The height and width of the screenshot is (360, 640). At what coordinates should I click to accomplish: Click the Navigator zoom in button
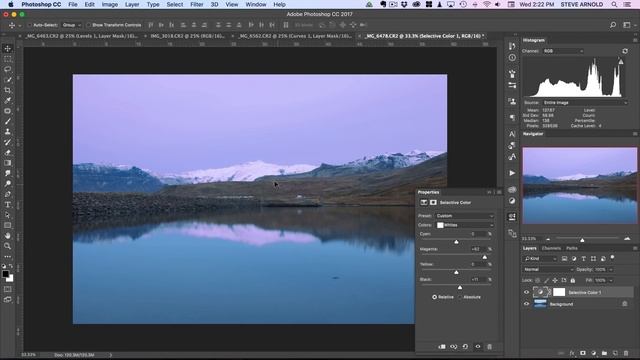(x=627, y=239)
